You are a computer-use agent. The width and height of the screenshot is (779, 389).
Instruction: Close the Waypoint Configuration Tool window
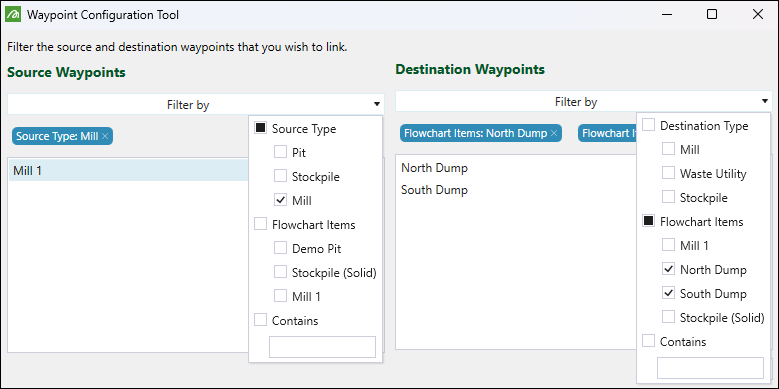[758, 14]
